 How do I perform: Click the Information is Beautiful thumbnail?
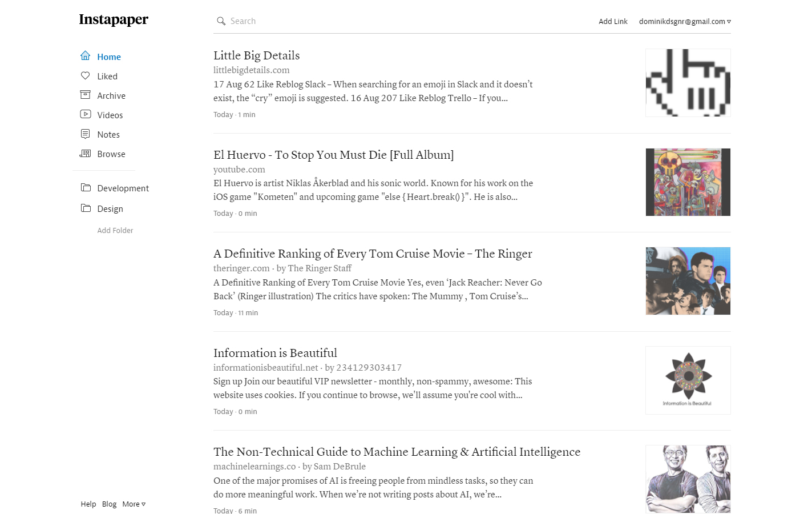pyautogui.click(x=688, y=380)
